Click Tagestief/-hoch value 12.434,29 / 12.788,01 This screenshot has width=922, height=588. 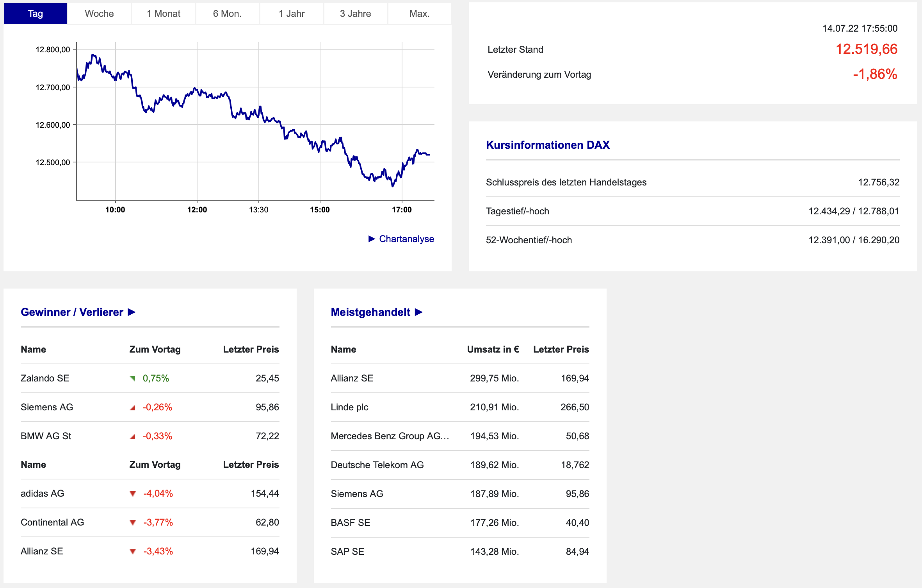pos(854,211)
